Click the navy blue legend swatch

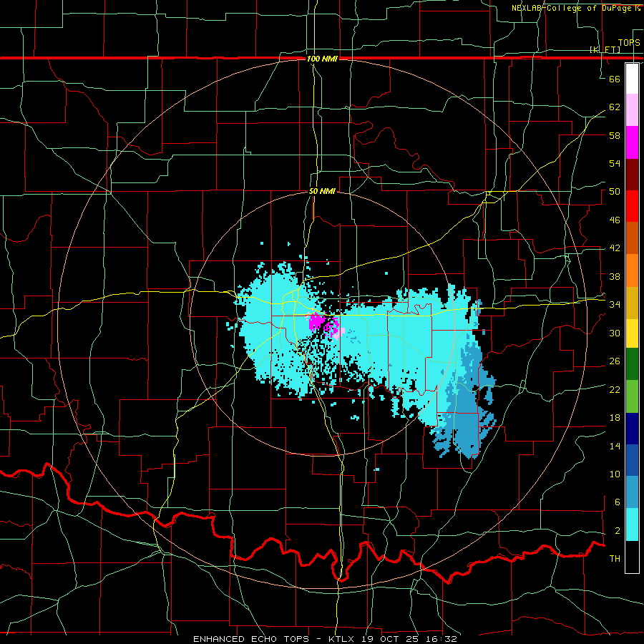point(632,429)
